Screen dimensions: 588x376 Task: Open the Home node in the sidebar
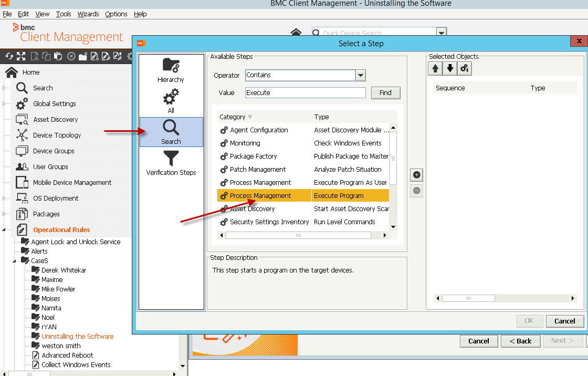(x=31, y=72)
